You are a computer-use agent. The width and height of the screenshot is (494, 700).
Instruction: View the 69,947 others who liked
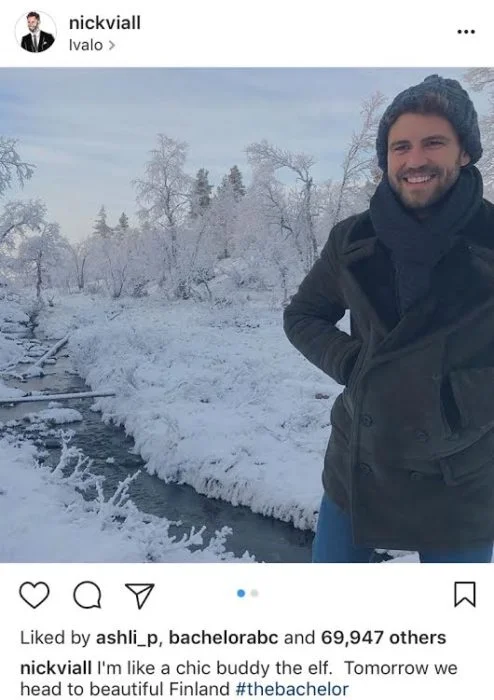pyautogui.click(x=383, y=638)
